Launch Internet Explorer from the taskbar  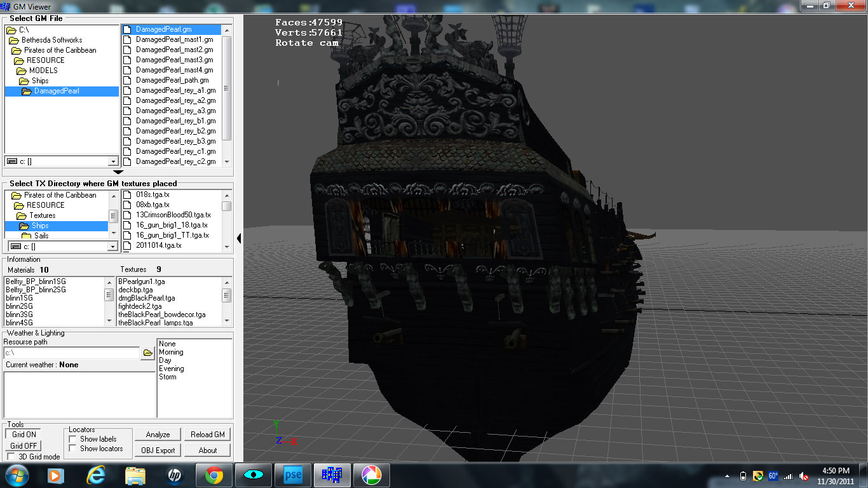[96, 475]
